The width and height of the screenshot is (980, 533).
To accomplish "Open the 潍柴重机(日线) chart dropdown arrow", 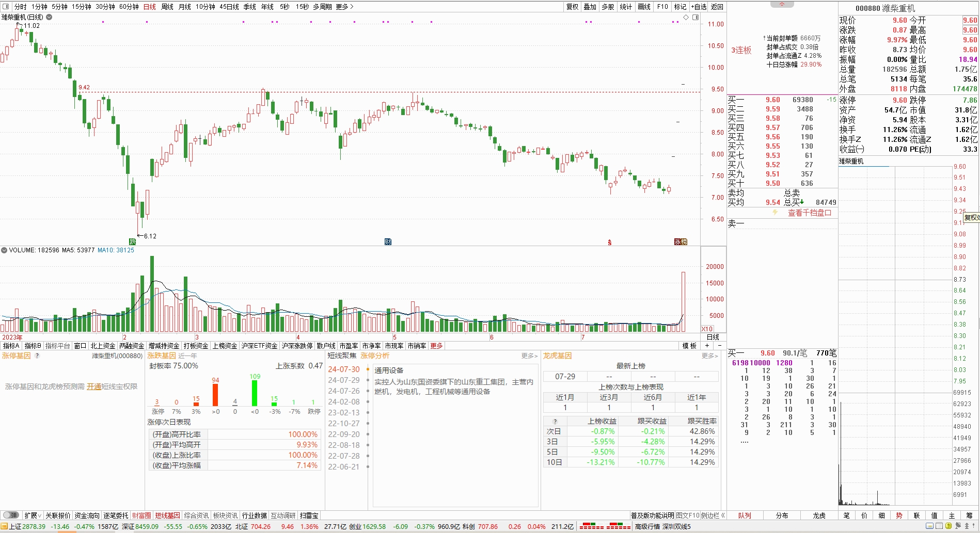I will point(49,17).
